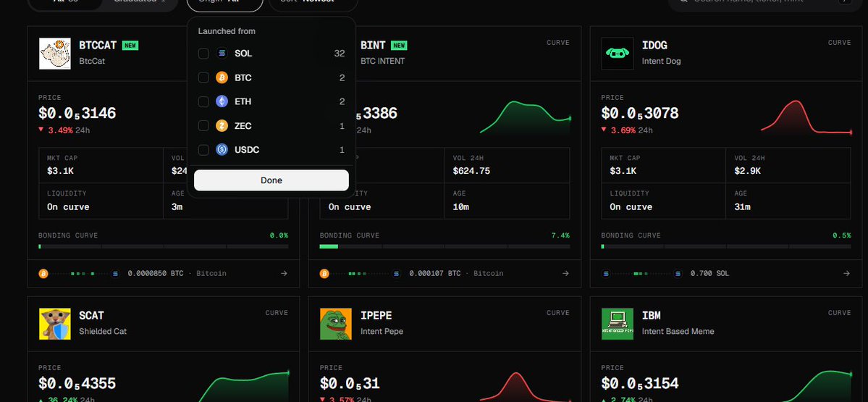Open the IPEPE frog avatar
868x402 pixels.
336,324
